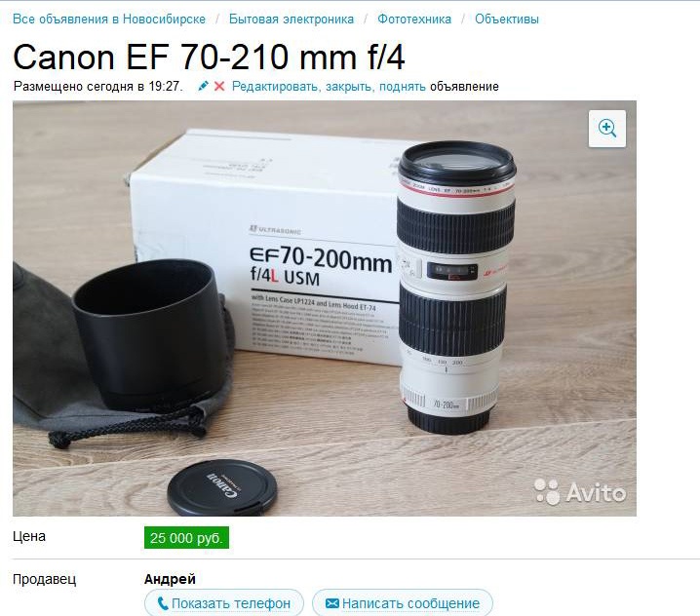Image resolution: width=700 pixels, height=616 pixels.
Task: Click the Редактировать link
Action: click(275, 87)
